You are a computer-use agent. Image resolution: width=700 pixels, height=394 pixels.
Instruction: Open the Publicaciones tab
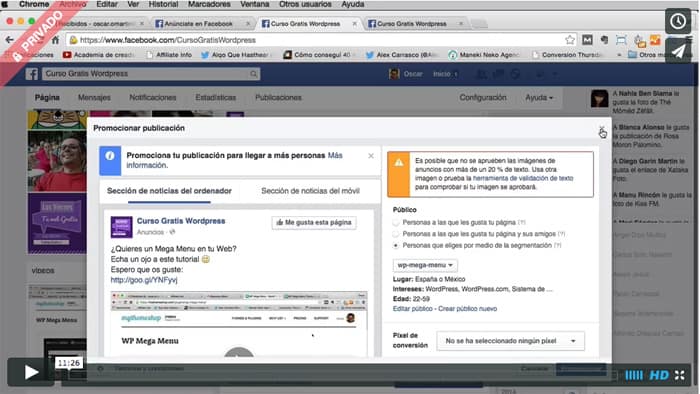point(278,97)
